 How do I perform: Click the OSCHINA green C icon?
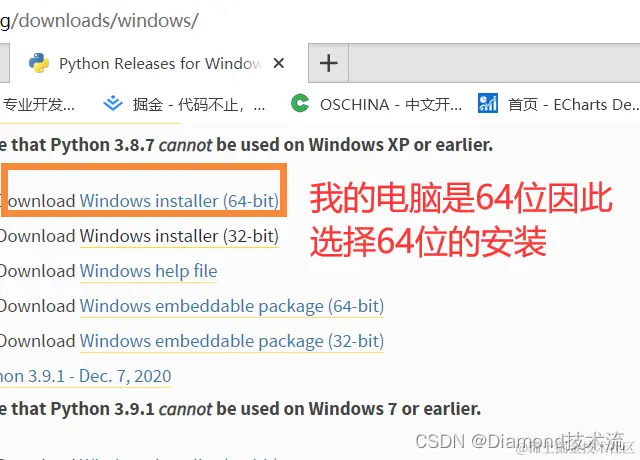(x=300, y=103)
